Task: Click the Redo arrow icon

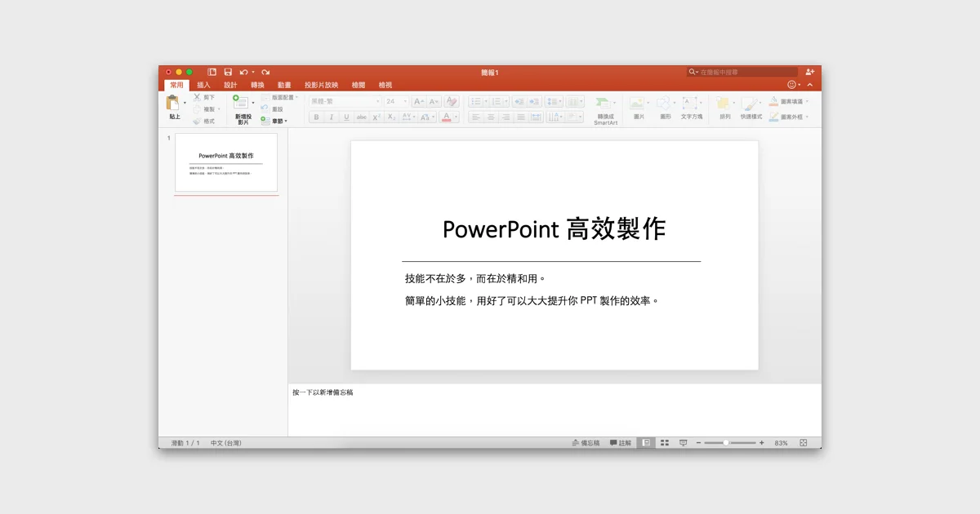Action: click(x=265, y=73)
